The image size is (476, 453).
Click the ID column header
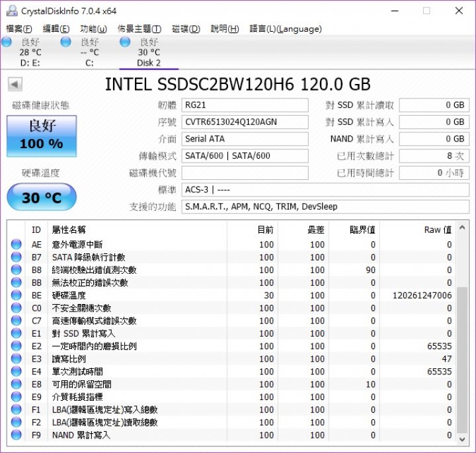pos(36,230)
